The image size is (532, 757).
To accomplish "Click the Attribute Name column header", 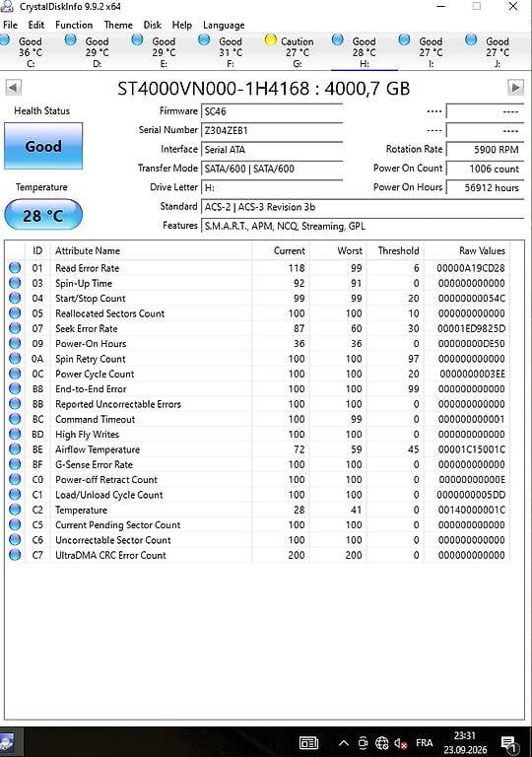I will click(151, 250).
